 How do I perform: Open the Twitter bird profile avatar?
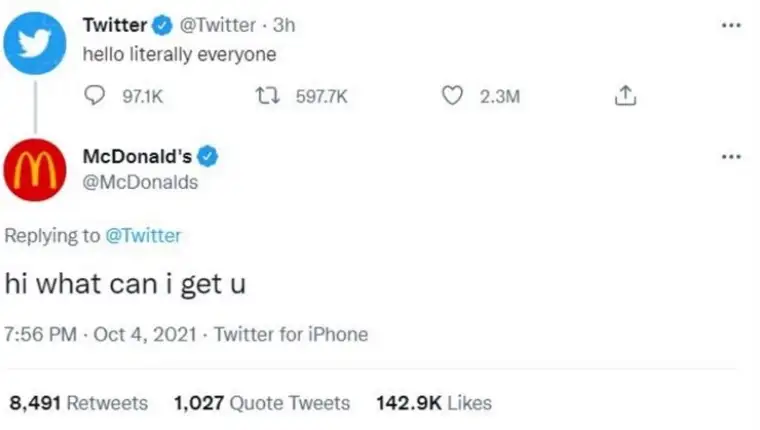point(35,43)
